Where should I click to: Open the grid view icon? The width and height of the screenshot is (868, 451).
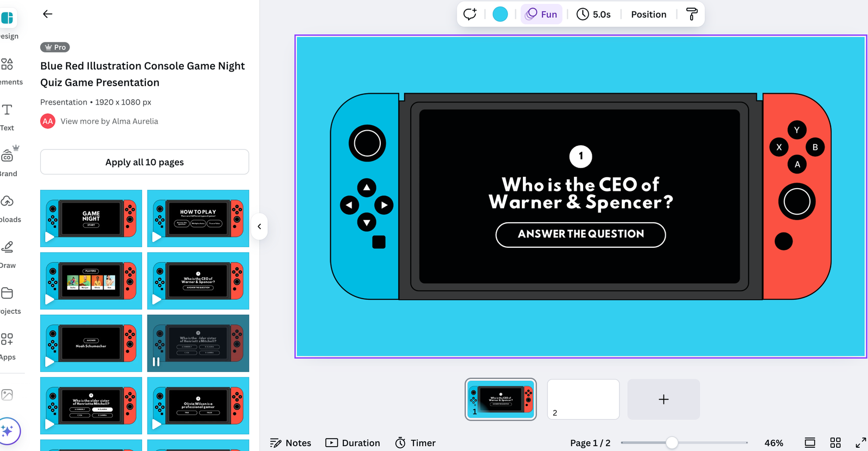835,443
